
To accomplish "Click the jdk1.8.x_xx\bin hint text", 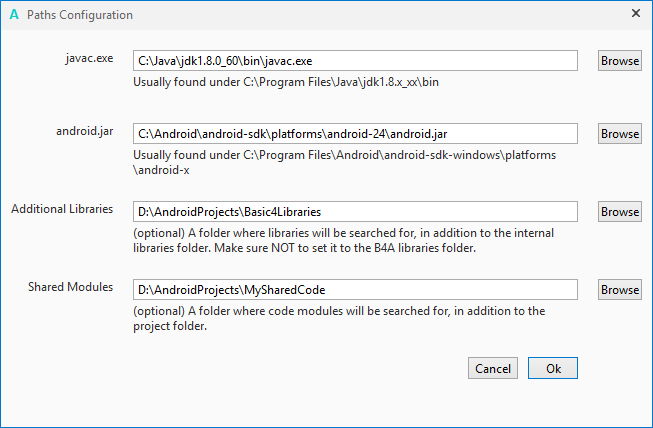I will (x=286, y=82).
